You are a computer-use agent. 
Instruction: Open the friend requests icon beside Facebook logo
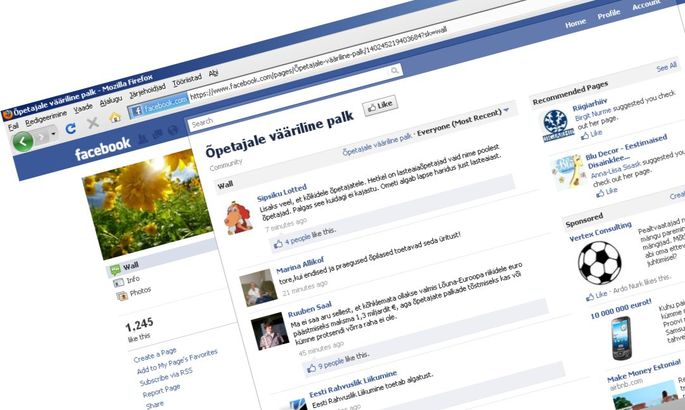(x=143, y=139)
